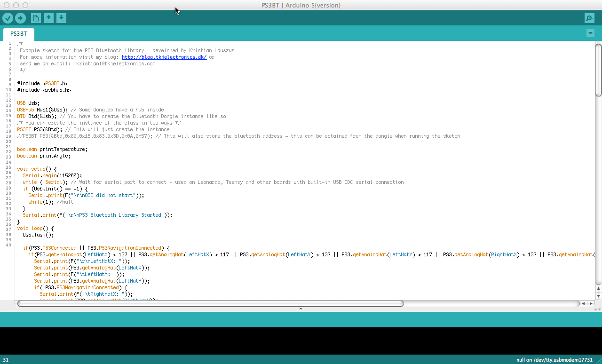Click the Upload arrow icon

click(20, 18)
